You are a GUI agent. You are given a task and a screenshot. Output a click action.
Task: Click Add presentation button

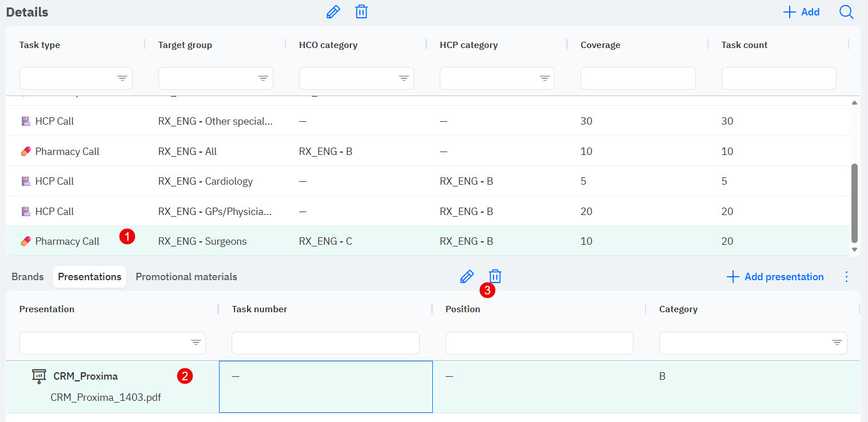[775, 277]
